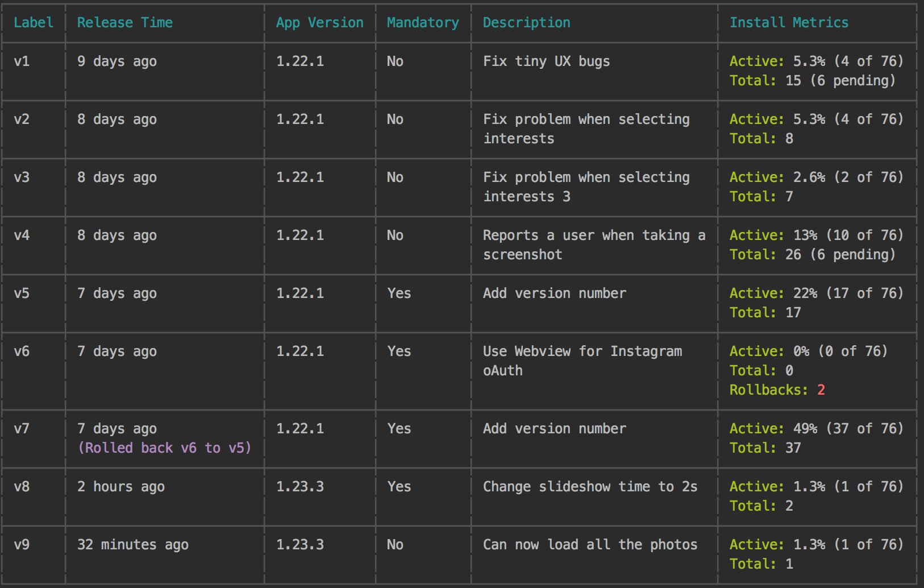Click the purple Rolled back v6 to v5 note
This screenshot has height=588, width=924.
[x=165, y=448]
